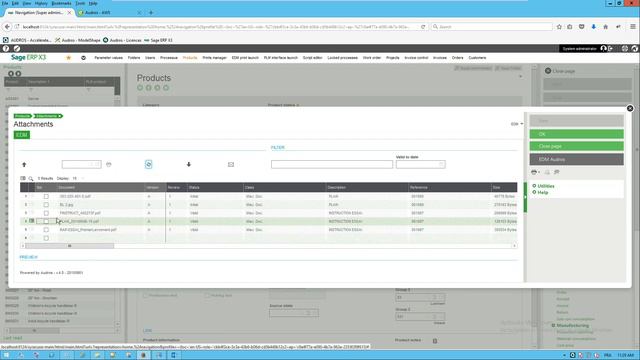Tick checkbox for first pdf row
The width and height of the screenshot is (640, 360).
(46, 196)
